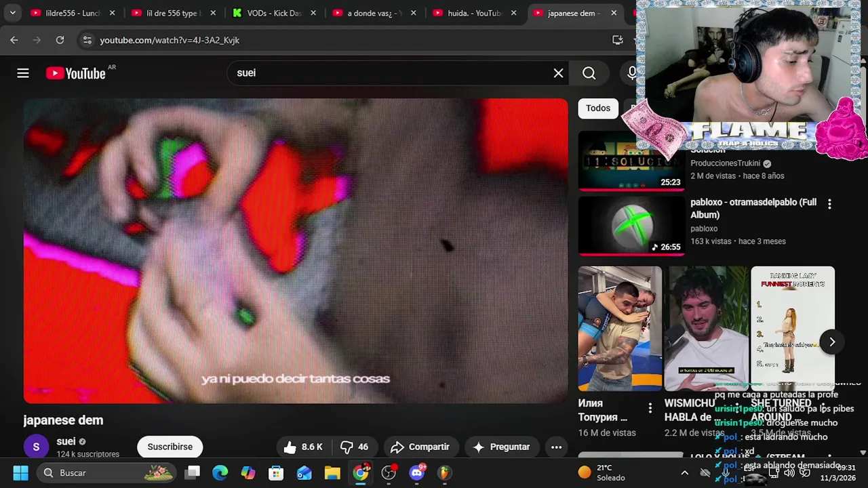Open Windows Start menu
Screen dimensions: 868x488
pyautogui.click(x=20, y=472)
